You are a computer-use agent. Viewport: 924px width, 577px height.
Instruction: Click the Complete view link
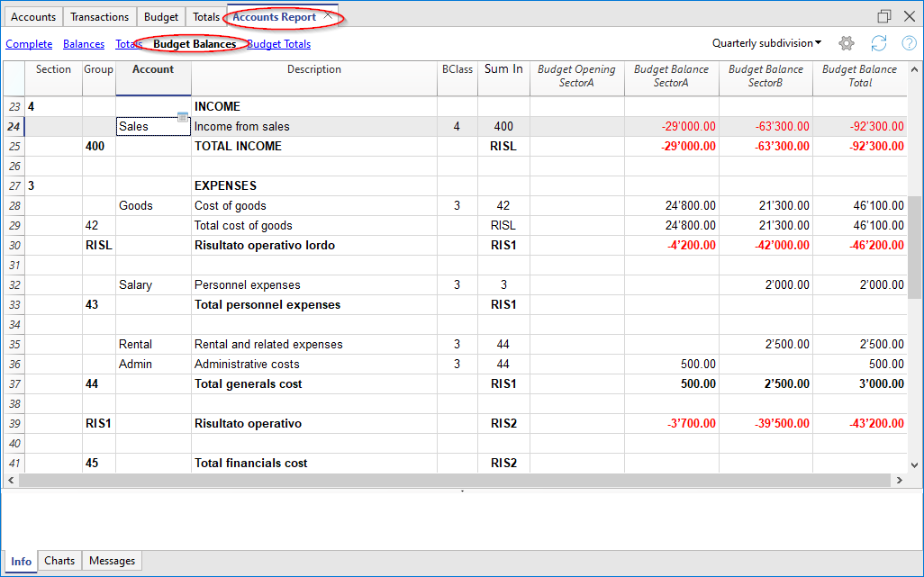pos(29,44)
